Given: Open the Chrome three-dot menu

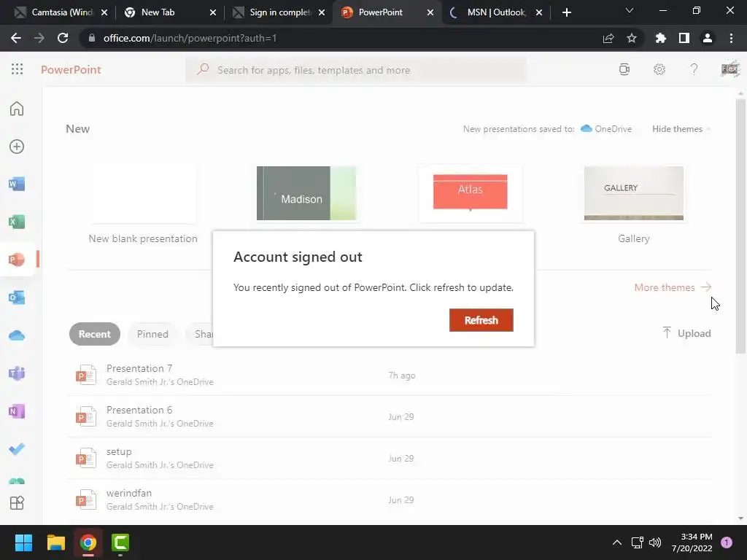Looking at the screenshot, I should 731,38.
